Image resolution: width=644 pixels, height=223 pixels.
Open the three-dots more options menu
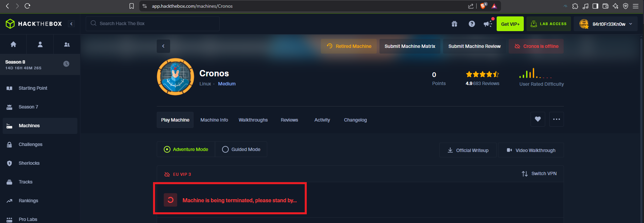tap(557, 119)
